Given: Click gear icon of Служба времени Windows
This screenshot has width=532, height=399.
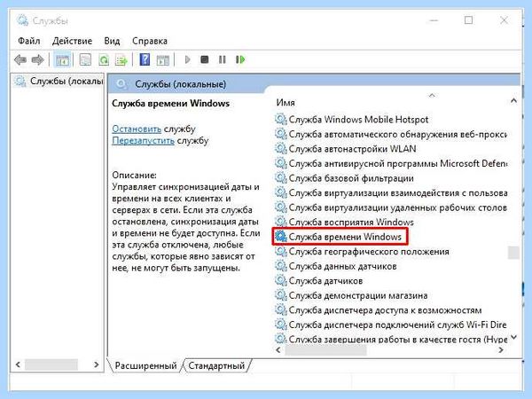Looking at the screenshot, I should tap(280, 237).
